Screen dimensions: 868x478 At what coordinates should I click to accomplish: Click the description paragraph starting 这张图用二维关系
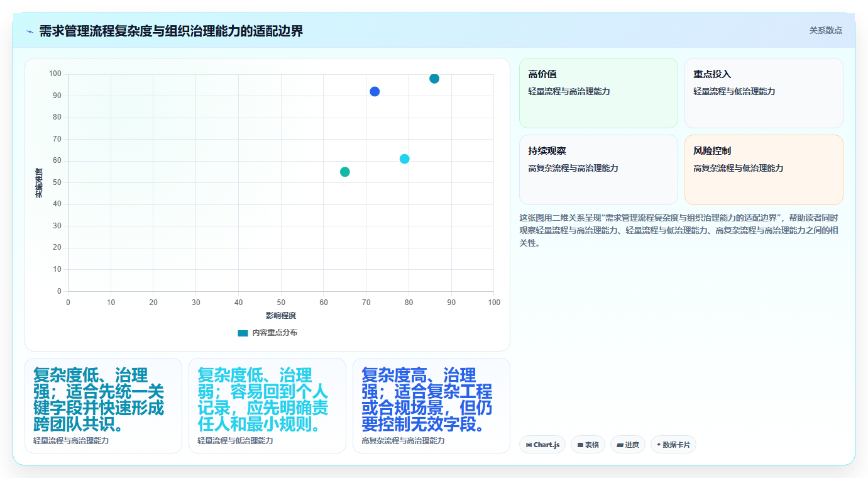[681, 230]
